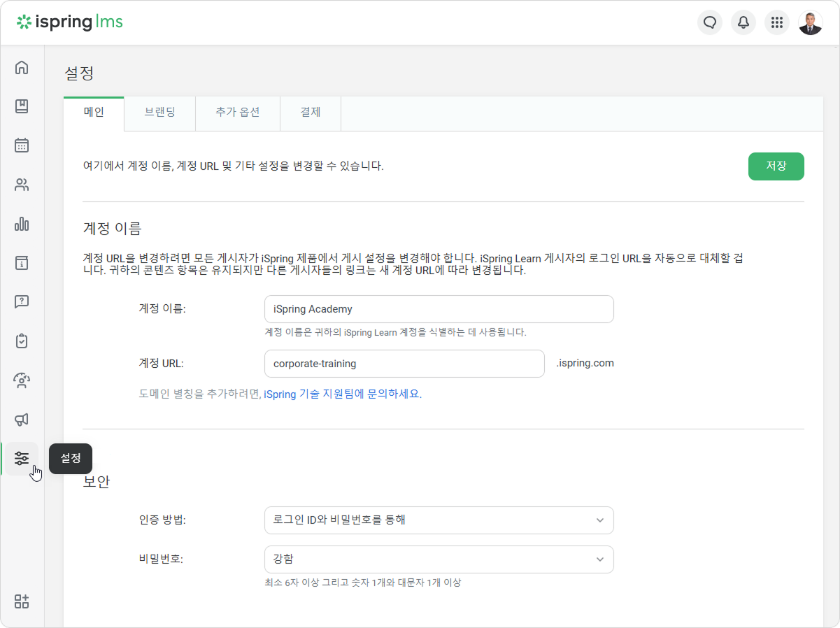Click the settings sliders icon in sidebar
Image resolution: width=840 pixels, height=628 pixels.
[x=22, y=459]
